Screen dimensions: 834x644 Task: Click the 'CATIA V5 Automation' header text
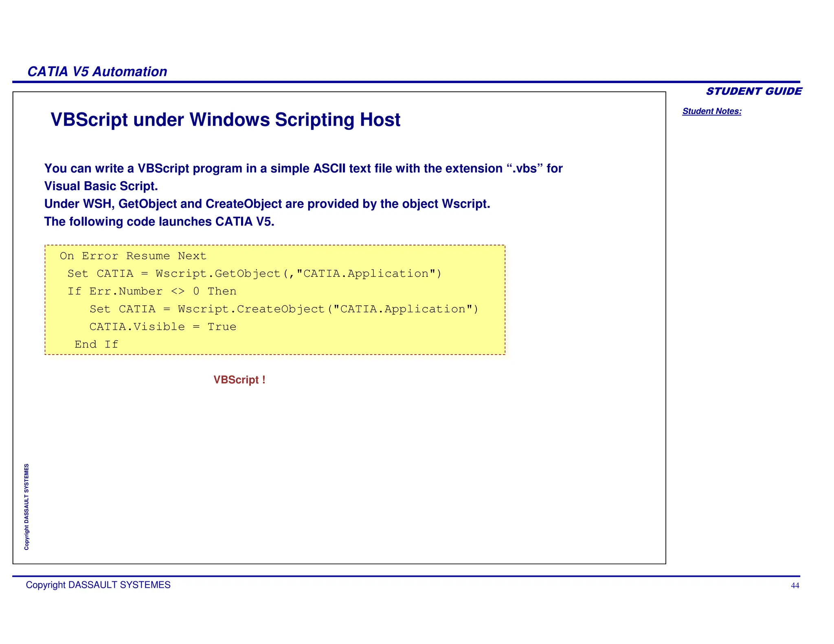pos(97,72)
